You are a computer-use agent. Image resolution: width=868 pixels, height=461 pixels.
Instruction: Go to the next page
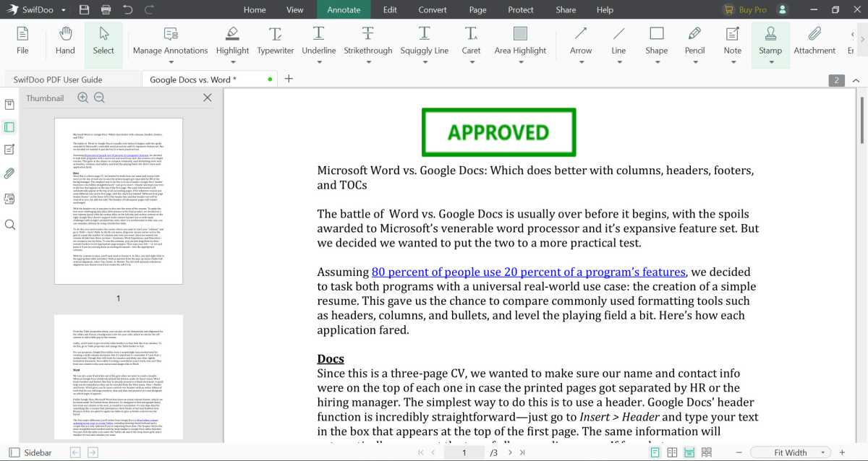pyautogui.click(x=510, y=452)
